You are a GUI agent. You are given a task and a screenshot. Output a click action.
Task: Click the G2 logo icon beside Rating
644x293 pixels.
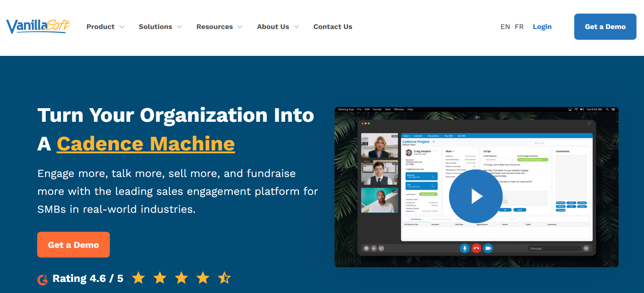tap(43, 279)
